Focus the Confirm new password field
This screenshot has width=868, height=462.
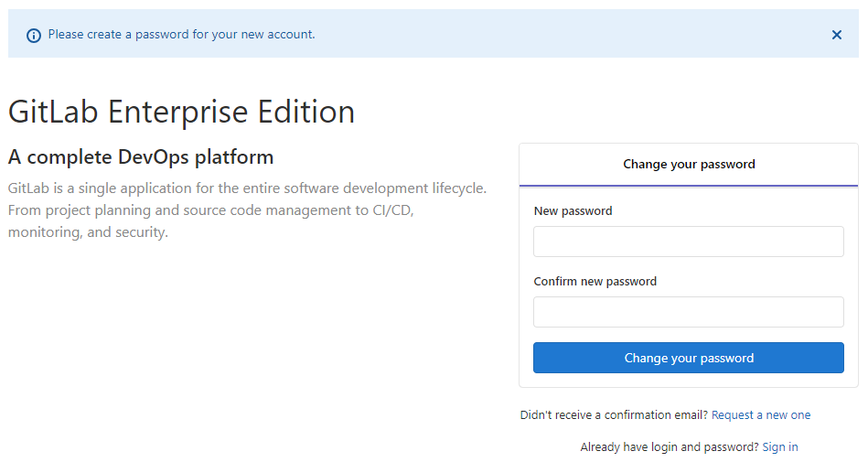pos(688,312)
